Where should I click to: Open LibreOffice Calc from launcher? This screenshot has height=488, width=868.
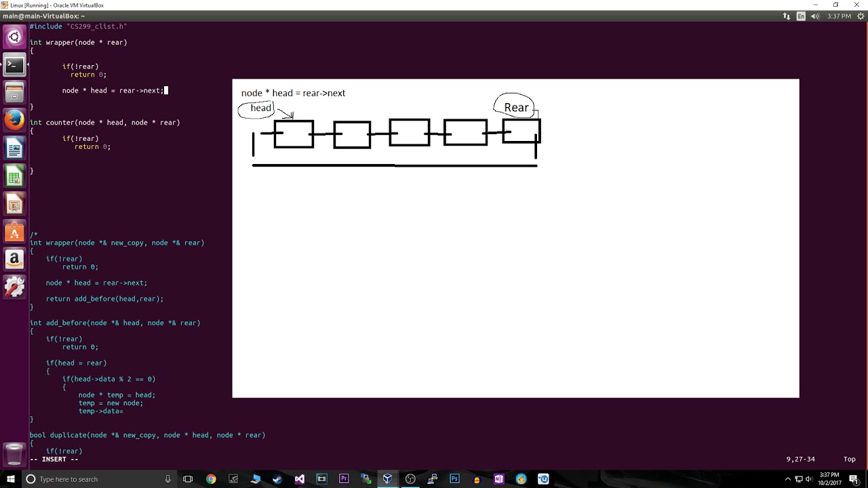coord(14,176)
